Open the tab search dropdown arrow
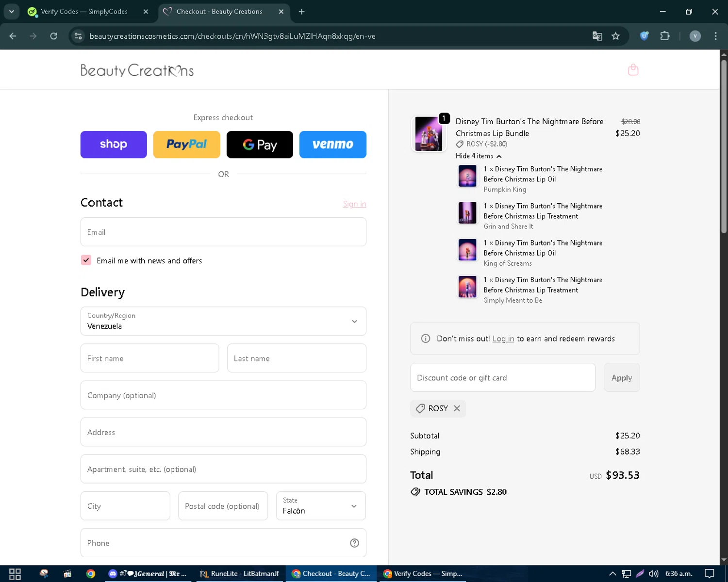This screenshot has width=728, height=582. [11, 12]
